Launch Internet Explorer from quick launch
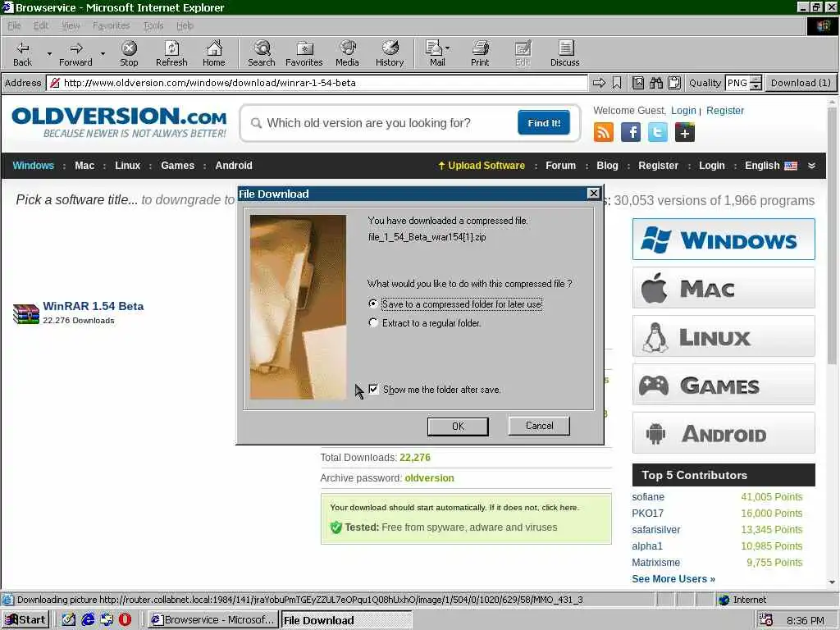840x630 pixels. 88,619
